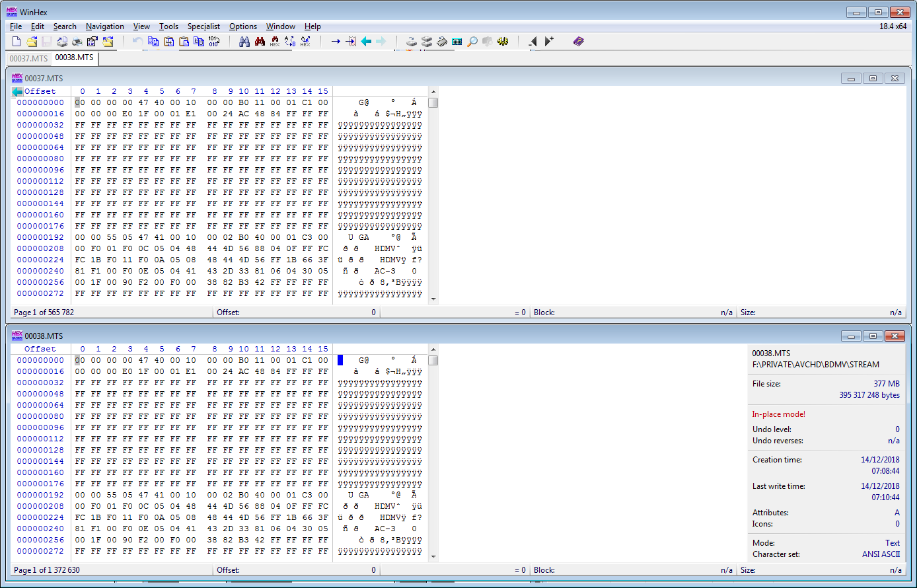
Task: Click the scrollbar thumb in 00038.MTS window
Action: (x=433, y=361)
